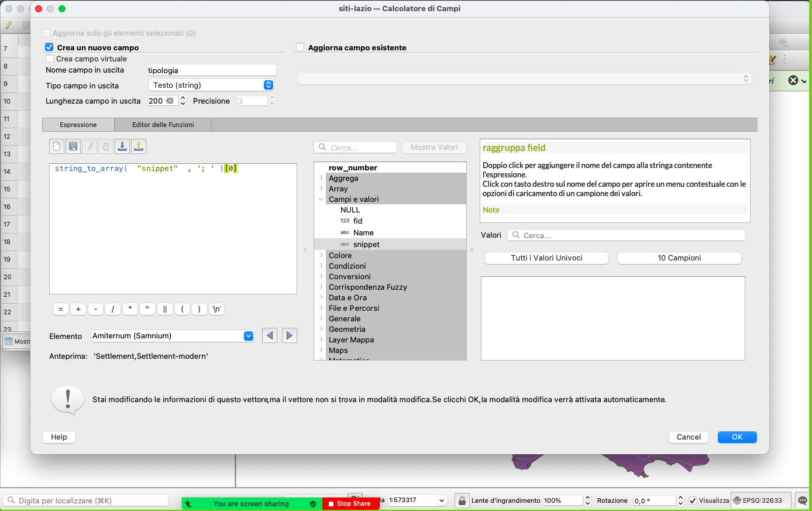Click the clear expression (new file) icon
Screen dimensions: 812x511
coord(57,146)
